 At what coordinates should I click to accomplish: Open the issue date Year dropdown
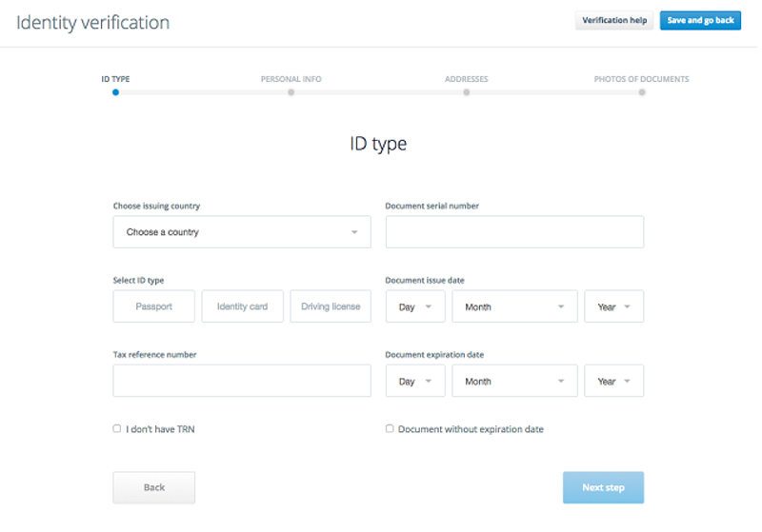[x=613, y=306]
